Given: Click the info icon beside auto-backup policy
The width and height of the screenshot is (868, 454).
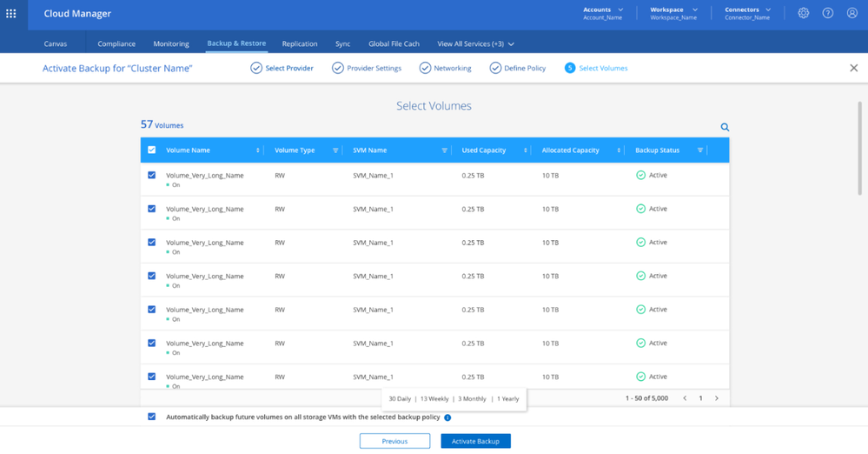Looking at the screenshot, I should pyautogui.click(x=447, y=417).
